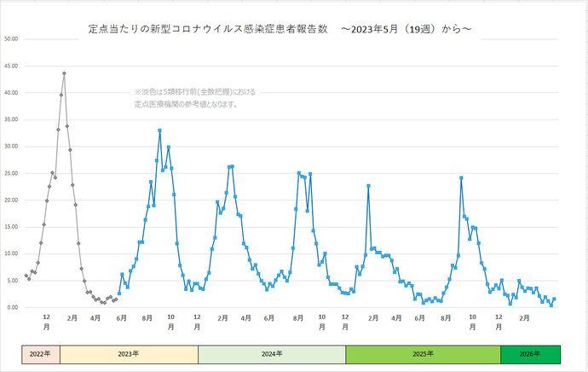588x372 pixels.
Task: Click the highest gray data point near 43.6
Action: pyautogui.click(x=64, y=73)
